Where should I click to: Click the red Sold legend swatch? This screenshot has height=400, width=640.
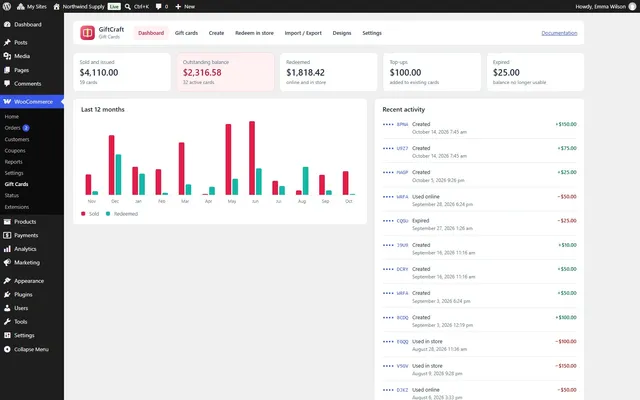83,213
